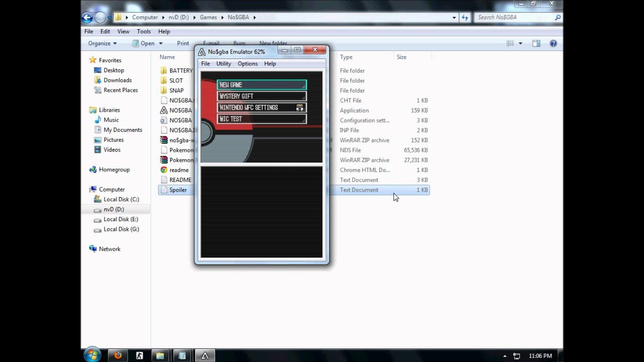Choose NINTENDO WFC SETTINGS option
Image resolution: width=644 pixels, height=362 pixels.
(262, 108)
